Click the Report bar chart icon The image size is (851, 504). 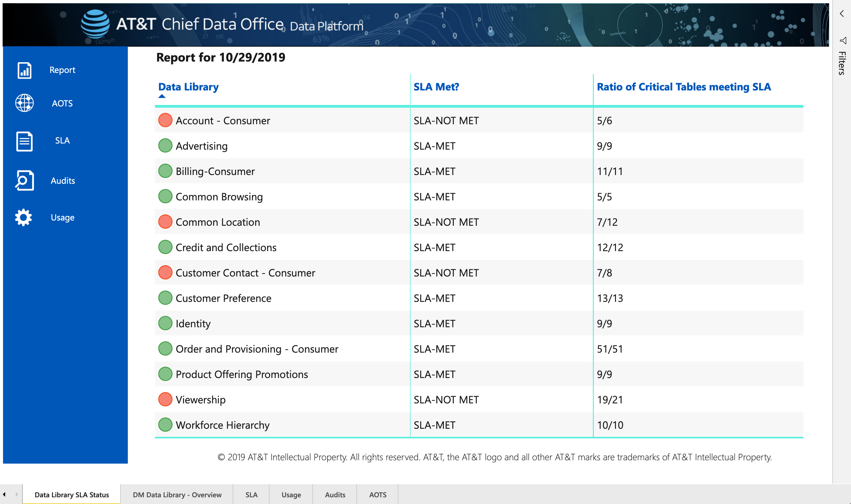[24, 70]
